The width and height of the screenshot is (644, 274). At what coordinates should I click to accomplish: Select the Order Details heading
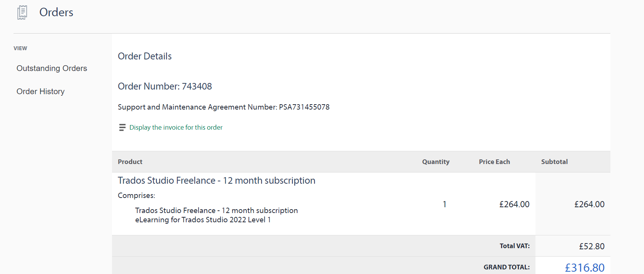click(x=145, y=56)
